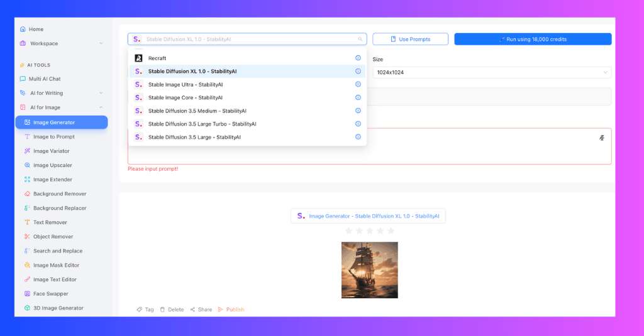Click the AI for Image icon
This screenshot has width=644, height=336.
(x=23, y=107)
